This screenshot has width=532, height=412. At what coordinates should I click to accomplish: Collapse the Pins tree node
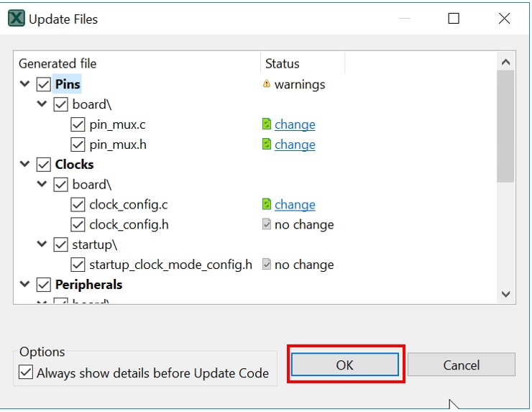point(26,84)
